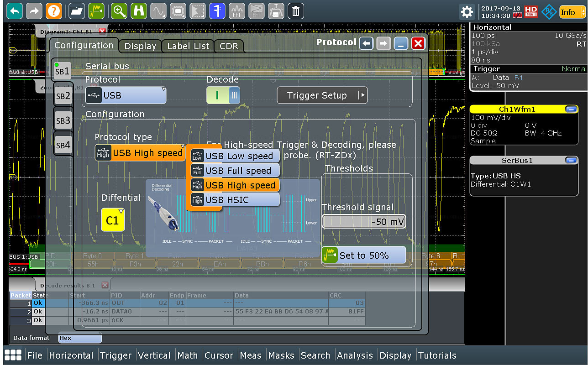Open the settings gear icon
Image resolution: width=588 pixels, height=365 pixels.
click(x=467, y=11)
